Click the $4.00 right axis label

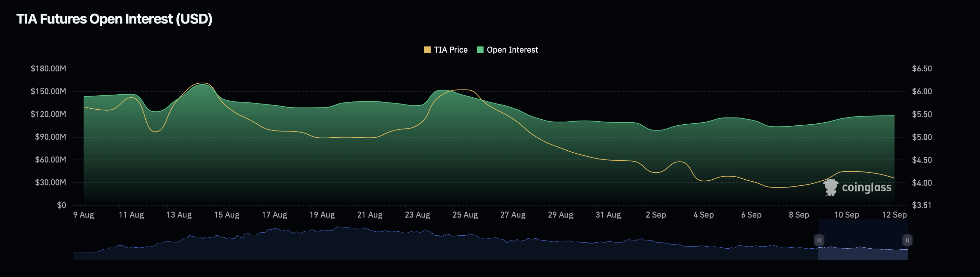tap(922, 183)
